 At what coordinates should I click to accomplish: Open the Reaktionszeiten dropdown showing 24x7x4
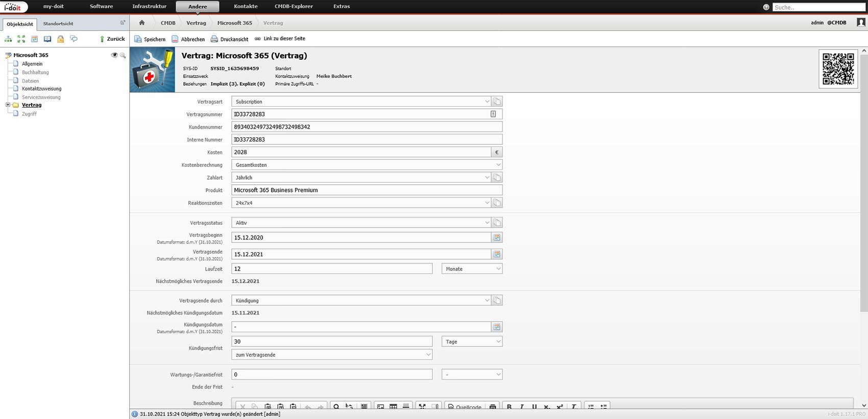point(361,203)
